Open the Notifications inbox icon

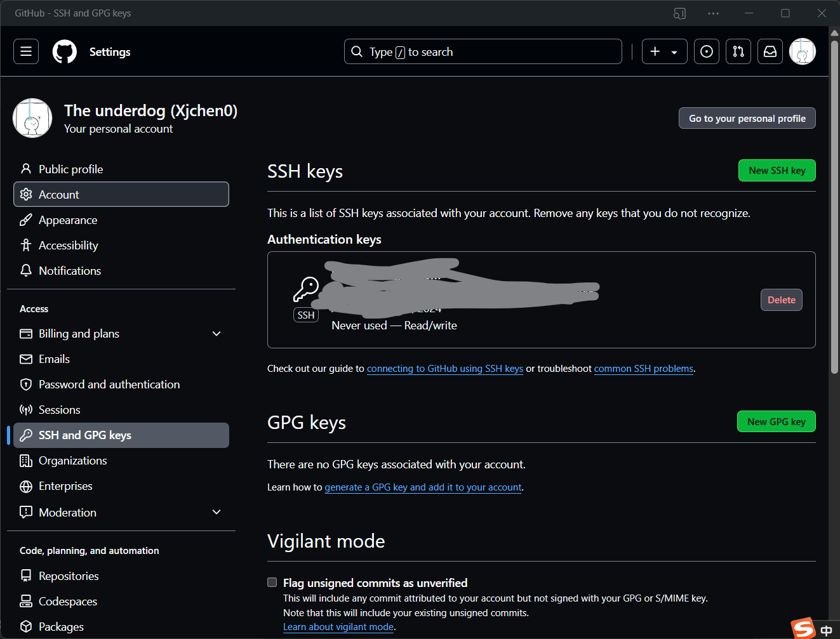tap(770, 51)
